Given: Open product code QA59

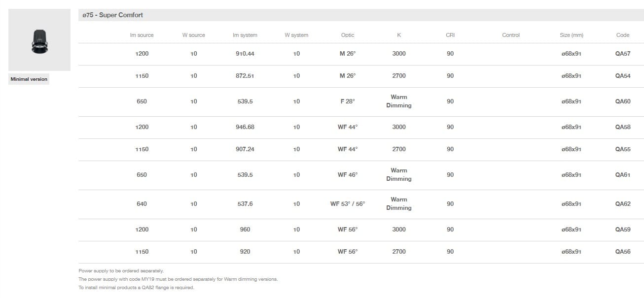Looking at the screenshot, I should tap(623, 230).
